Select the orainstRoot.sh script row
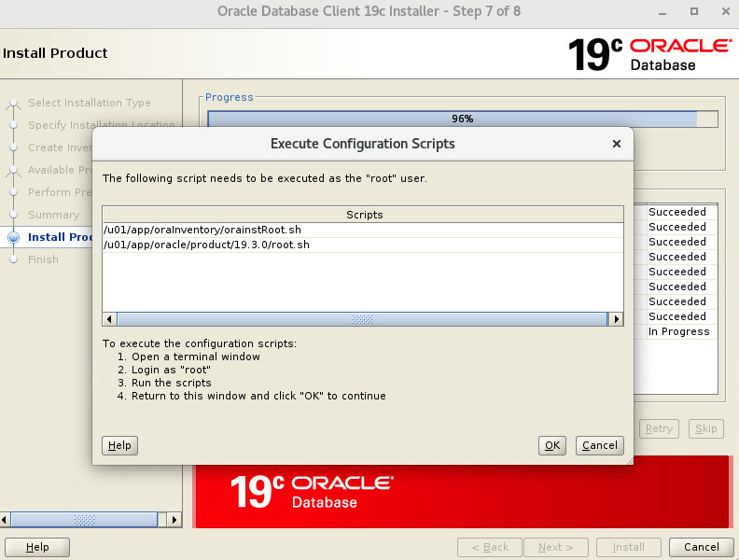Image resolution: width=739 pixels, height=560 pixels. (x=363, y=230)
